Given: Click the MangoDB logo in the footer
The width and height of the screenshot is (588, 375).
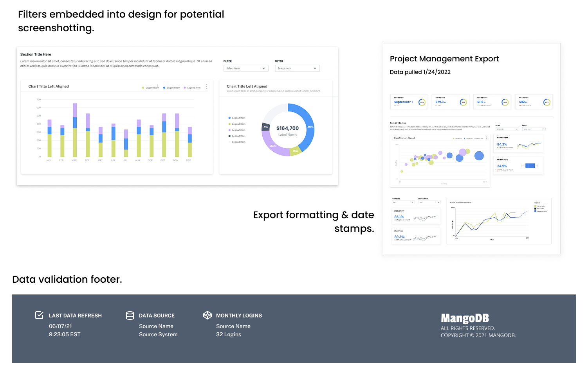Looking at the screenshot, I should point(465,318).
